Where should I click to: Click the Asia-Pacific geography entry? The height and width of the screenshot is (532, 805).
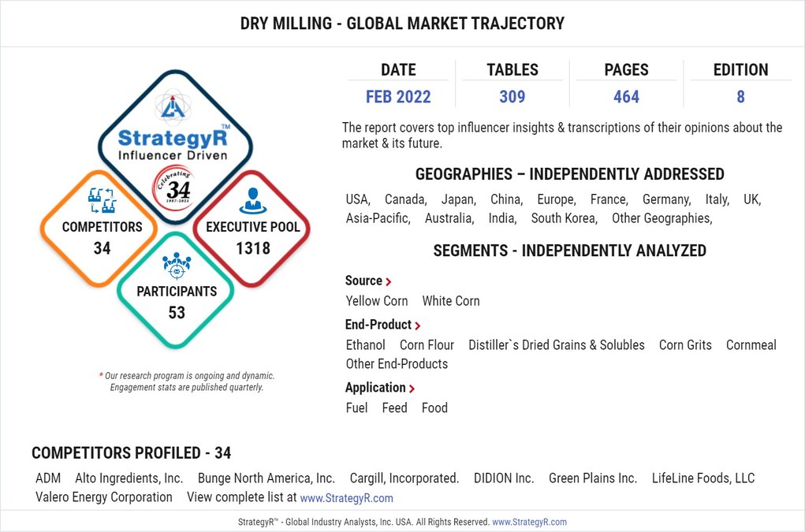click(378, 218)
